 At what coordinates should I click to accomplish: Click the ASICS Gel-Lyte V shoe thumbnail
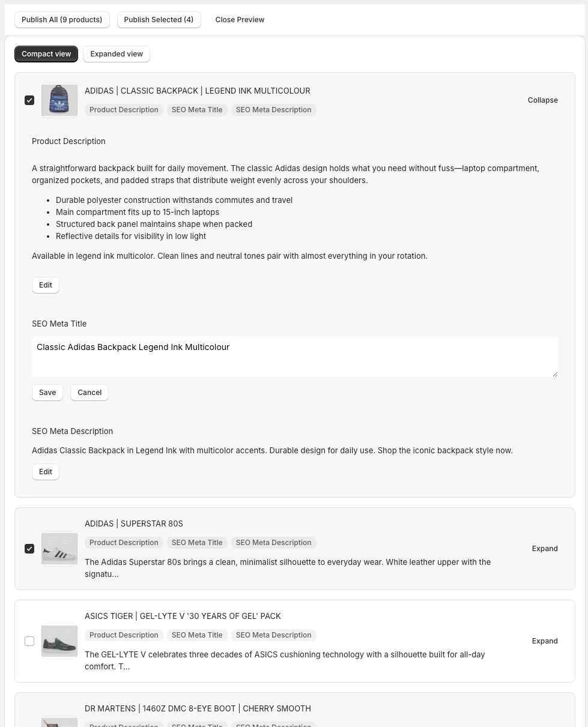click(x=59, y=641)
